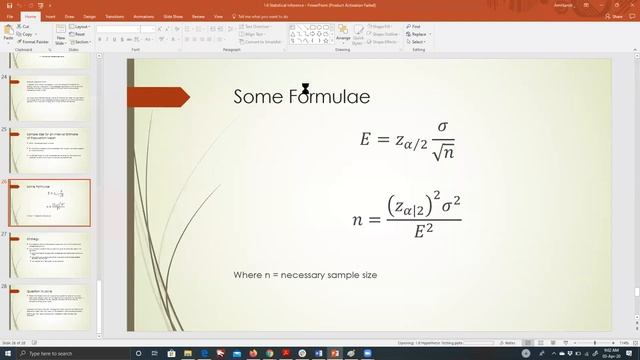Viewport: 640px width, 360px height.
Task: Switch to Reading view icon
Action: pos(553,343)
